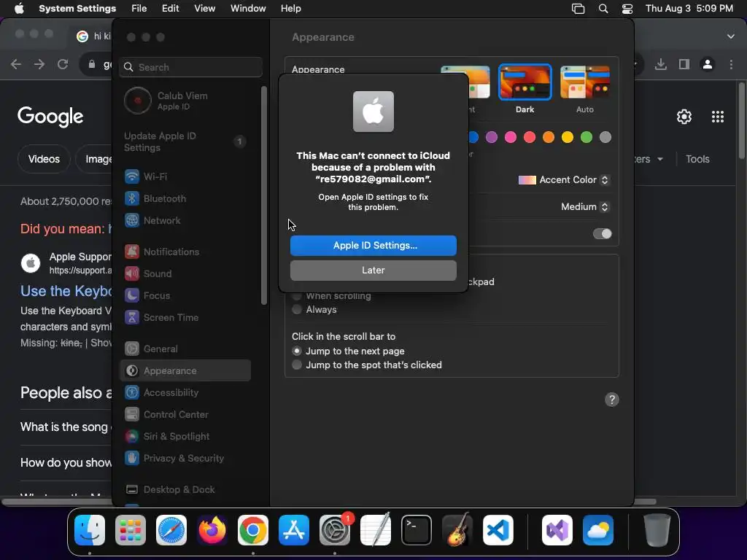This screenshot has height=560, width=747.
Task: Open Visual Studio Code from Dock
Action: pyautogui.click(x=498, y=530)
